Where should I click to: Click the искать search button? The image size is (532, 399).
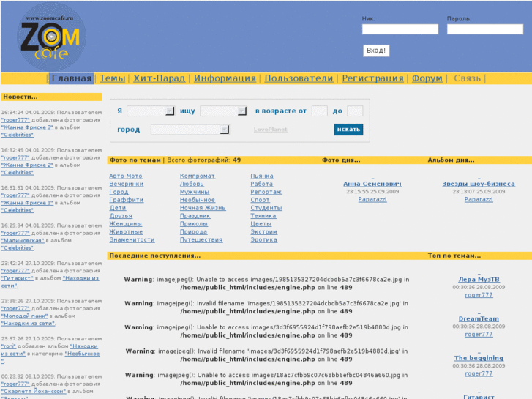tap(348, 130)
